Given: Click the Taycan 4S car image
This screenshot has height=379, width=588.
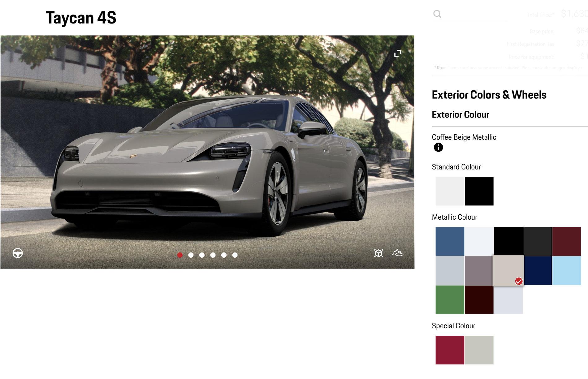Looking at the screenshot, I should point(207,161).
